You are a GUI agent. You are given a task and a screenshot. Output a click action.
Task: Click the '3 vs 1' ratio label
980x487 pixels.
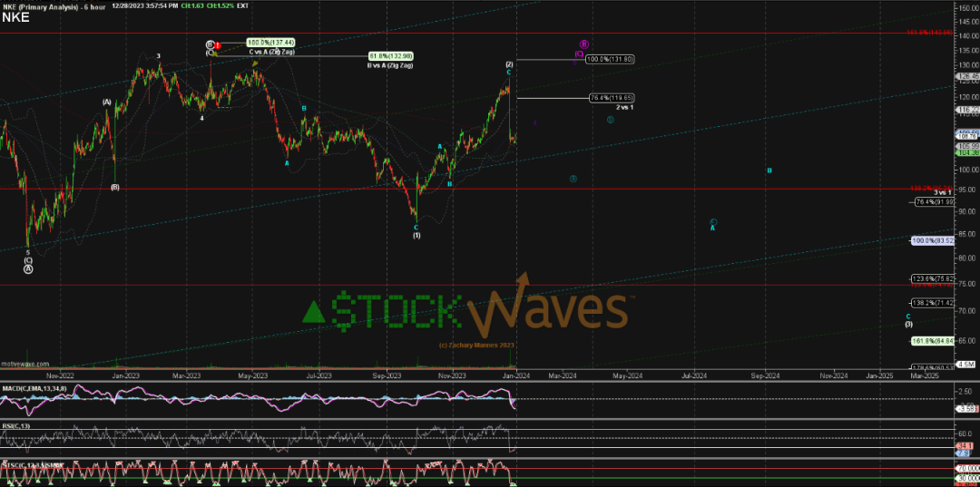(x=943, y=193)
